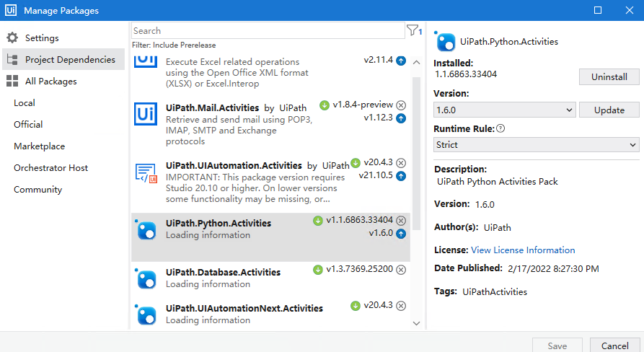This screenshot has width=644, height=352.
Task: Click the UiPath.Database.Activities package logo
Action: click(146, 279)
